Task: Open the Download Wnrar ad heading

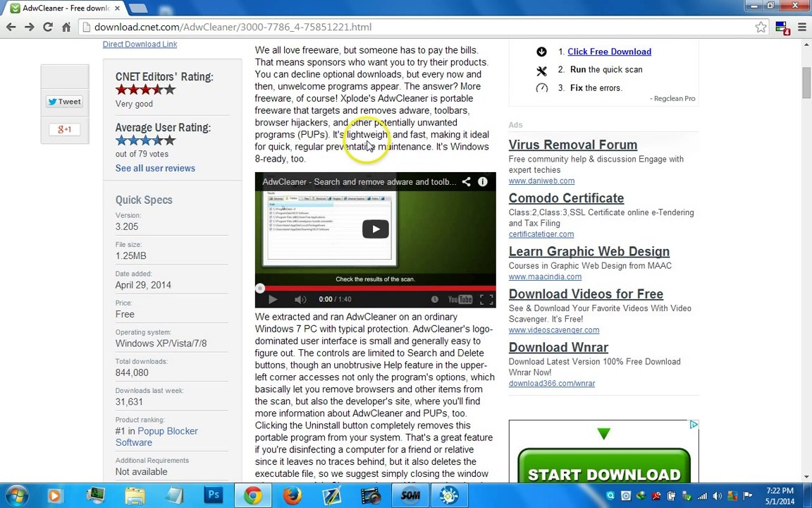Action: click(x=558, y=347)
